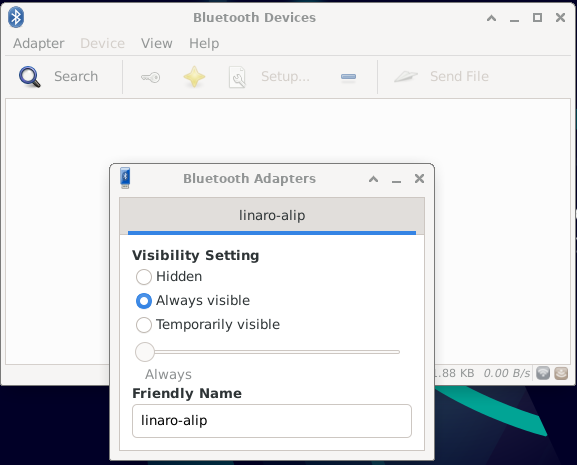Click the Setup wrench document icon
Image resolution: width=577 pixels, height=465 pixels.
[x=237, y=77]
